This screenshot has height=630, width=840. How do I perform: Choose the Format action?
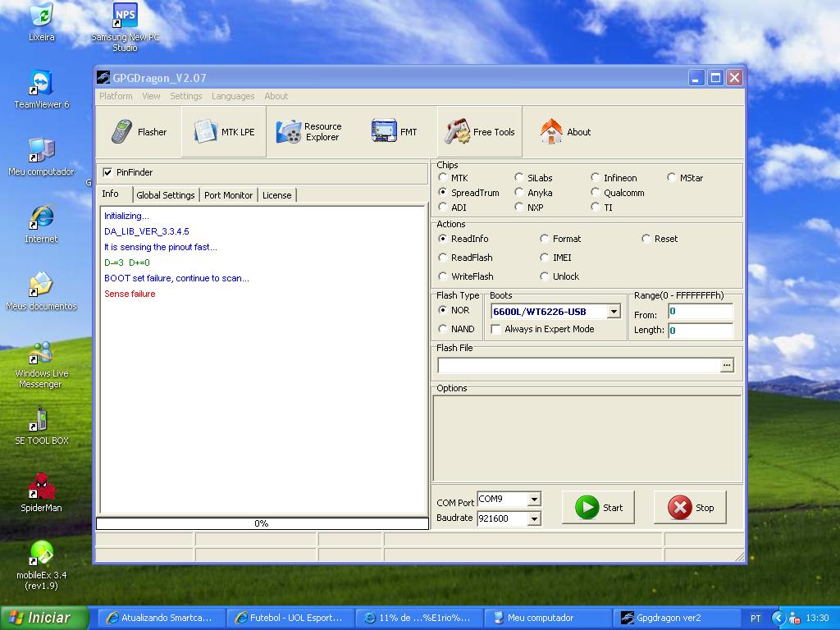click(x=545, y=239)
